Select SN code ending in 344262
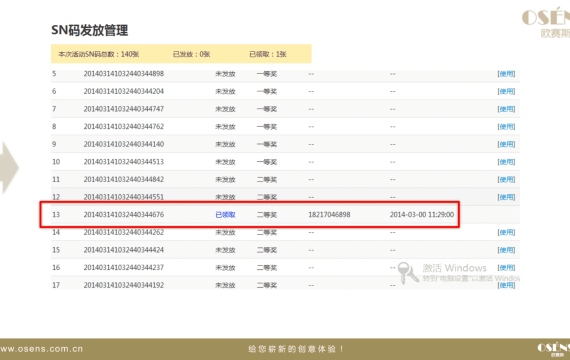The image size is (570, 360). point(124,232)
